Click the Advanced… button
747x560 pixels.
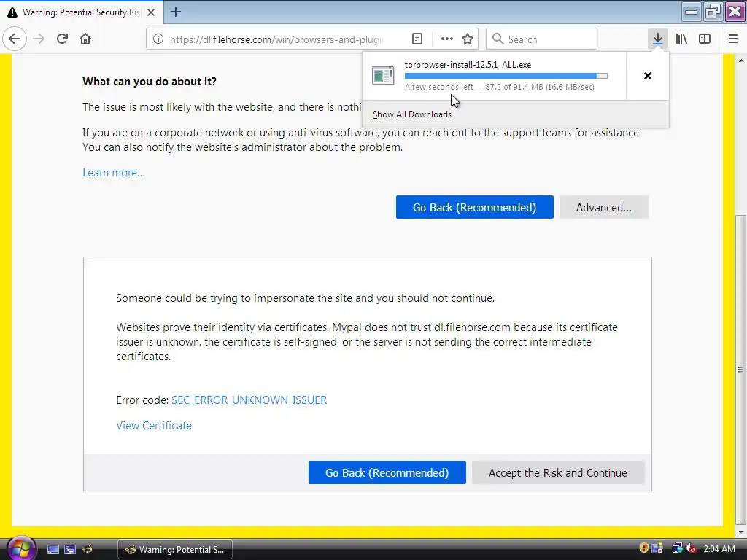(x=603, y=207)
